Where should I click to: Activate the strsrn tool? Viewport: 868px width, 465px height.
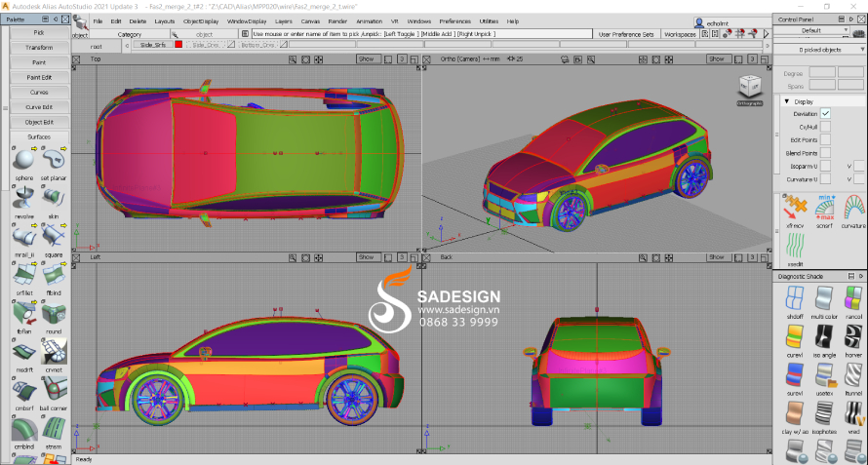coord(54,429)
